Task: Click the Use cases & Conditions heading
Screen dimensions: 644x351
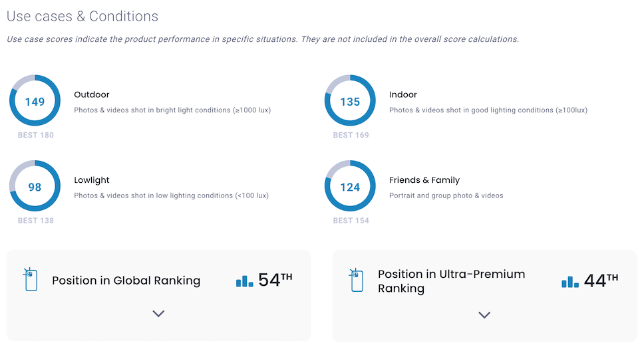Action: [x=82, y=16]
